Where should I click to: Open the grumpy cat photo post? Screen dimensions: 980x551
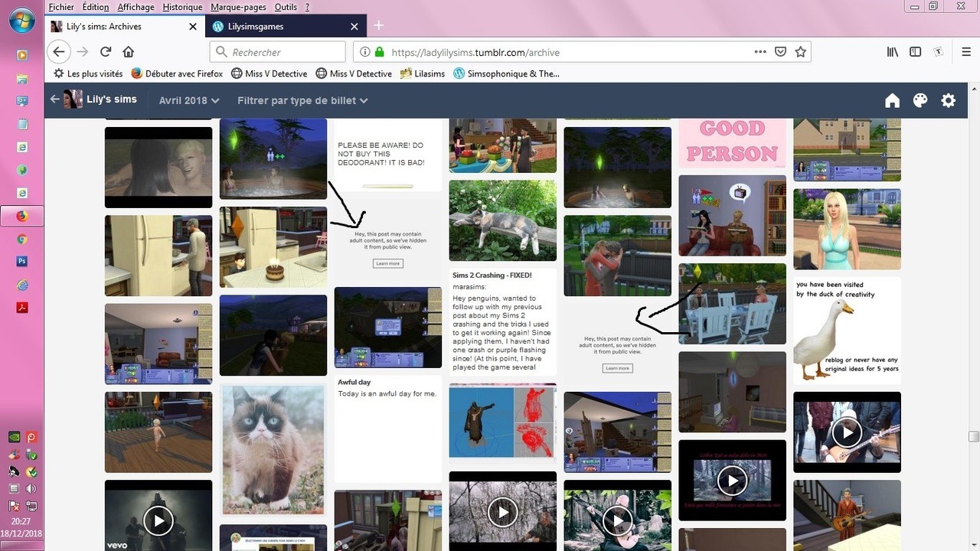coord(273,450)
